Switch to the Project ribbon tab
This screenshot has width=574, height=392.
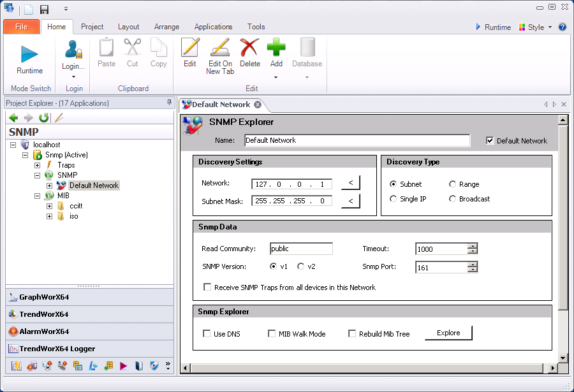coord(92,27)
